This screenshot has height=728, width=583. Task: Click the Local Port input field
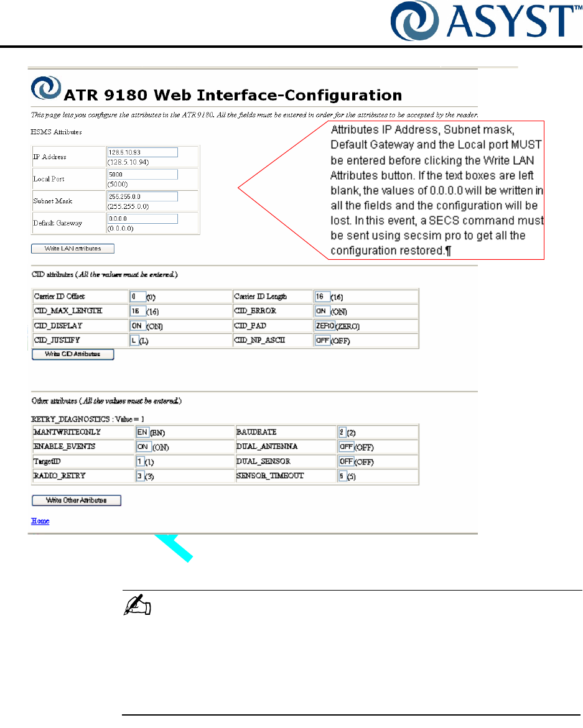pyautogui.click(x=142, y=175)
